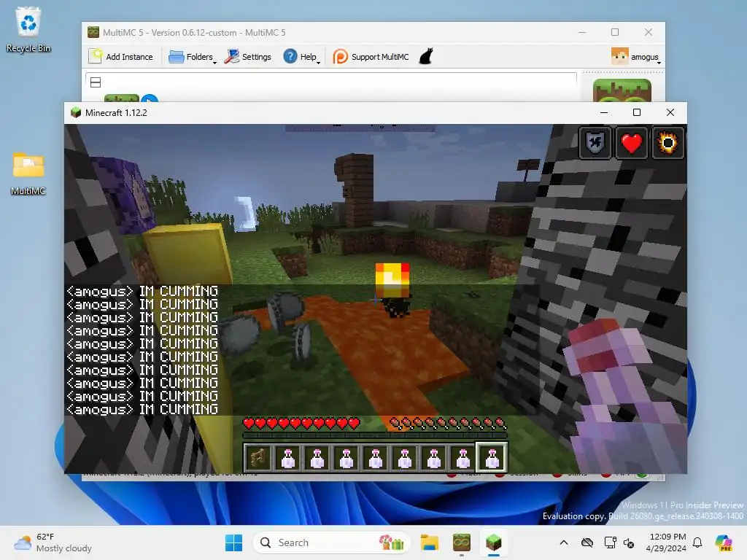Click the Minecraft 1.12.2 window title icon
Viewport: 747px width, 560px height.
pyautogui.click(x=75, y=113)
